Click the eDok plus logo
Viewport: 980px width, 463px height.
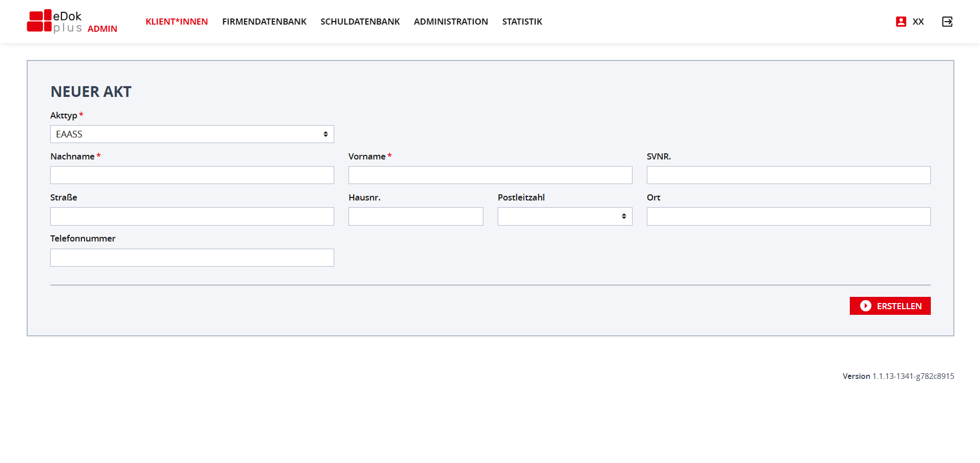[55, 22]
